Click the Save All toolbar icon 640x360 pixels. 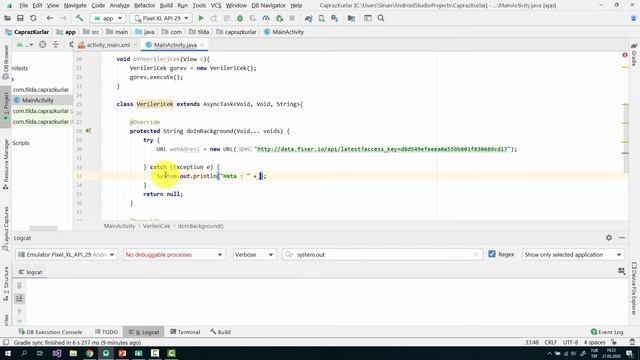(x=20, y=18)
